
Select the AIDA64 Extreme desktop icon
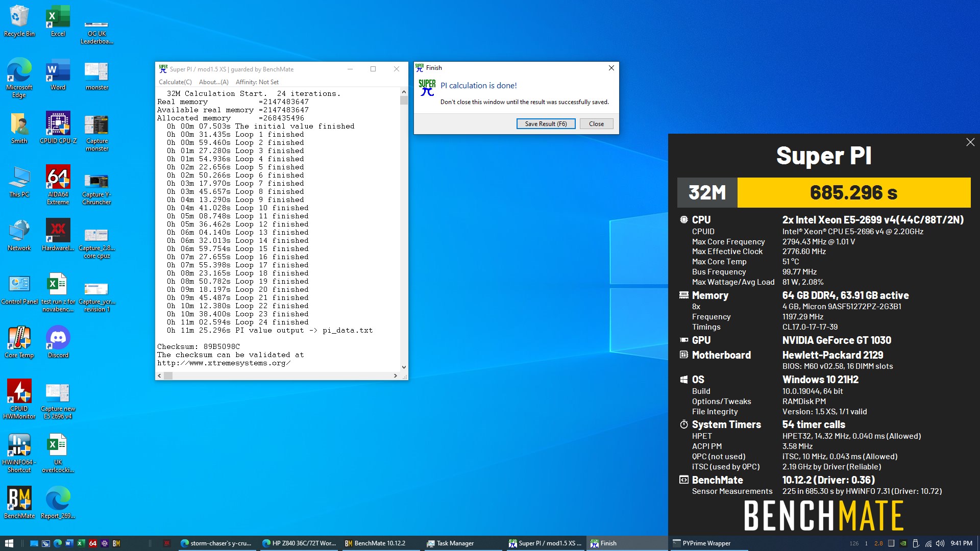(58, 185)
